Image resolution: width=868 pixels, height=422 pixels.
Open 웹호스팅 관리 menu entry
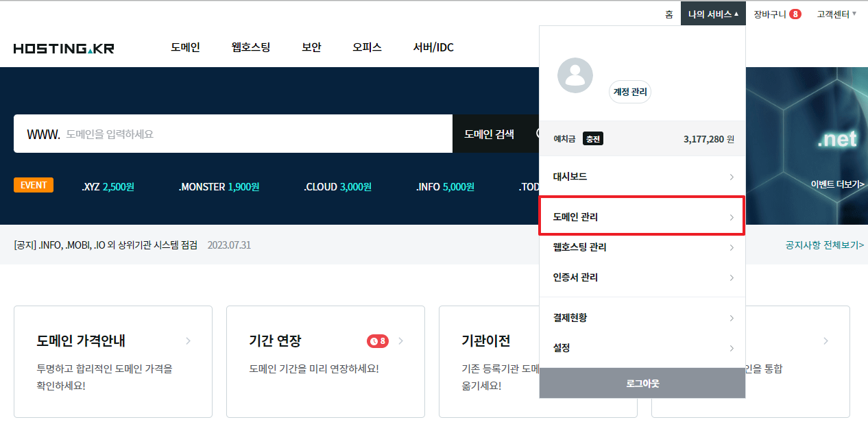tap(642, 247)
